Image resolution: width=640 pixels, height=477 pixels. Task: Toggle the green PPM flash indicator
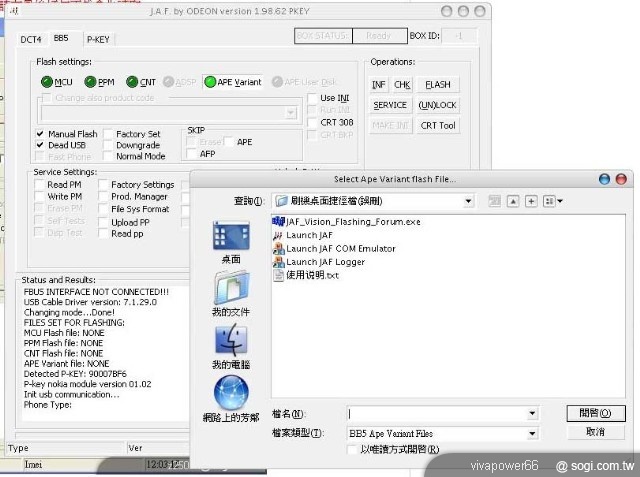90,82
